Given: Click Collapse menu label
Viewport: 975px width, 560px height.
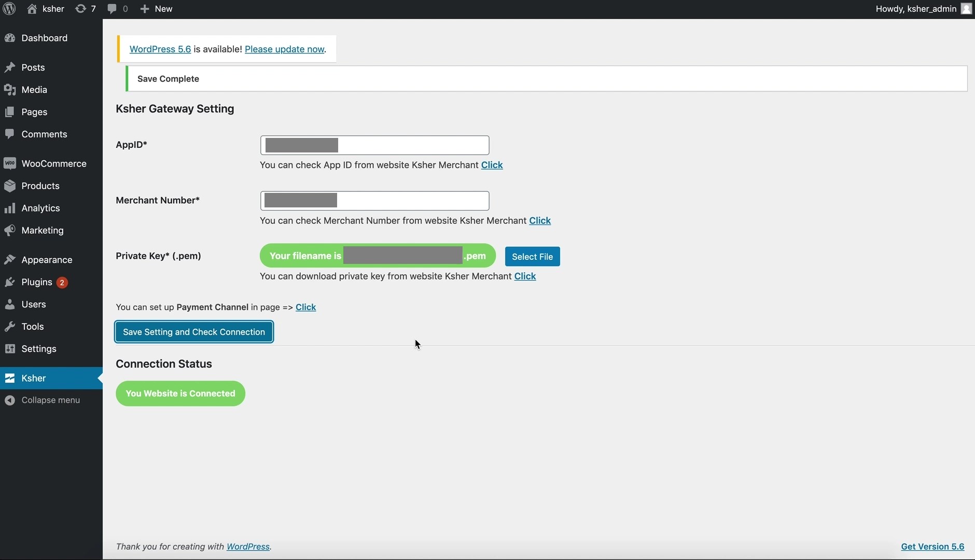Looking at the screenshot, I should coord(51,400).
